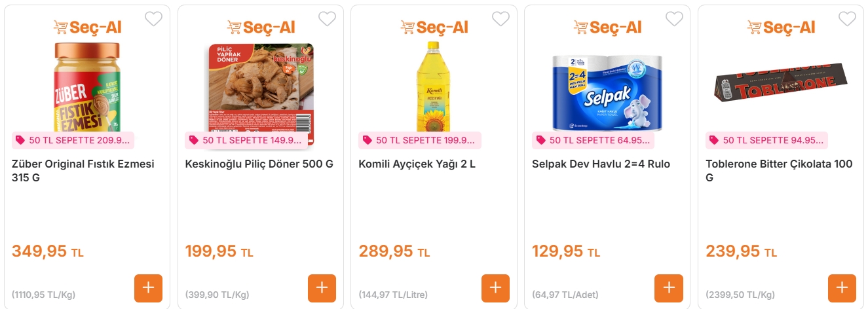Viewport: 868px width, 309px height.
Task: Click "Selpak Dev Havlu 2=4 Rulo" product name
Action: tap(601, 164)
